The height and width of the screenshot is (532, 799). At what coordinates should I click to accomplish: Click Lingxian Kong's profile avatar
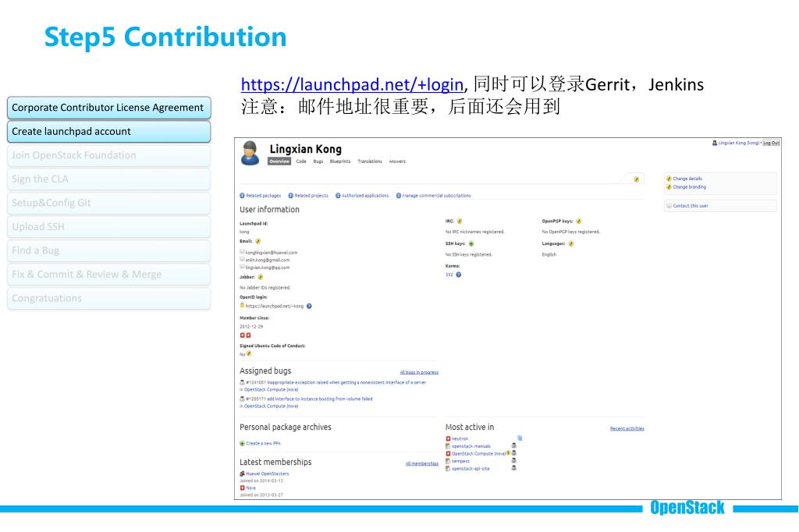[250, 154]
